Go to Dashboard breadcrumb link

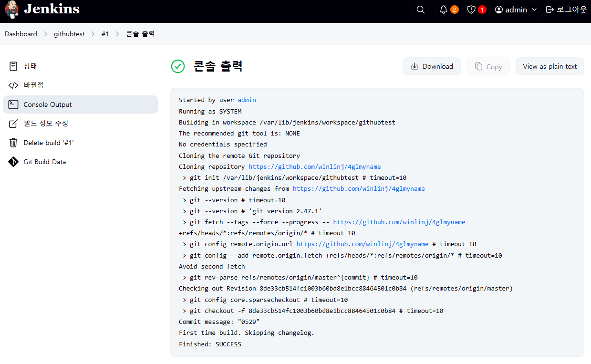click(21, 34)
